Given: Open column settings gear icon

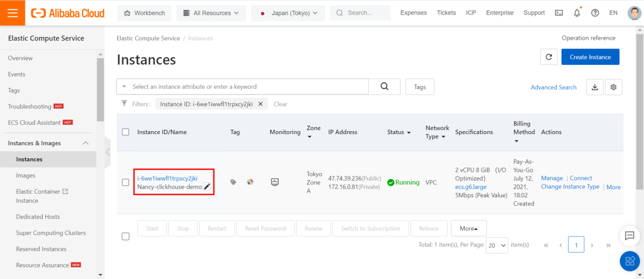Looking at the screenshot, I should (x=613, y=87).
